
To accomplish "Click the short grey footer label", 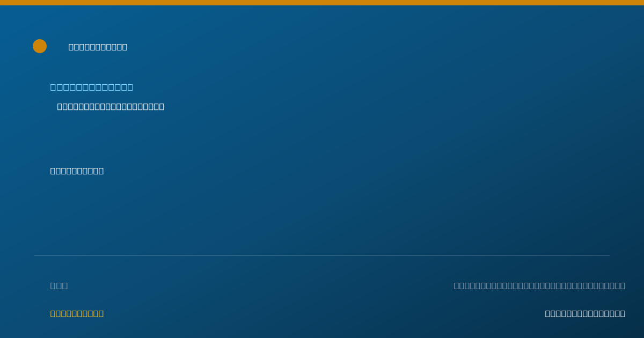I will coord(59,285).
